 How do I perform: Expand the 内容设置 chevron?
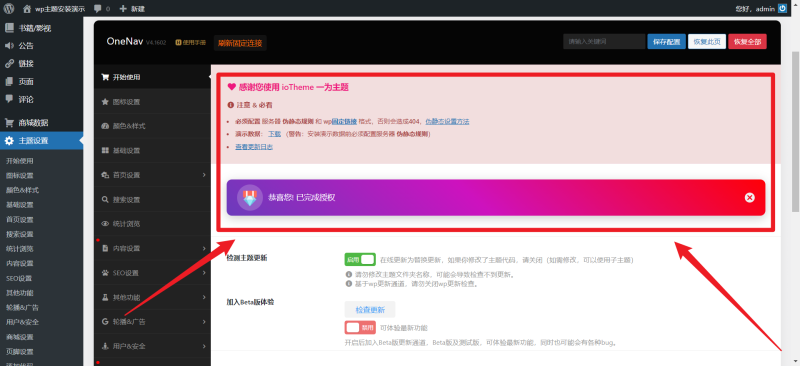point(204,248)
